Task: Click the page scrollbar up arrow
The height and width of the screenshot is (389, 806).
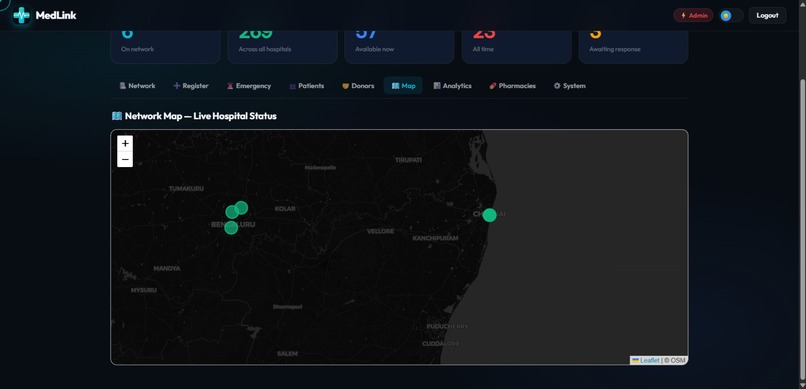Action: tap(802, 4)
